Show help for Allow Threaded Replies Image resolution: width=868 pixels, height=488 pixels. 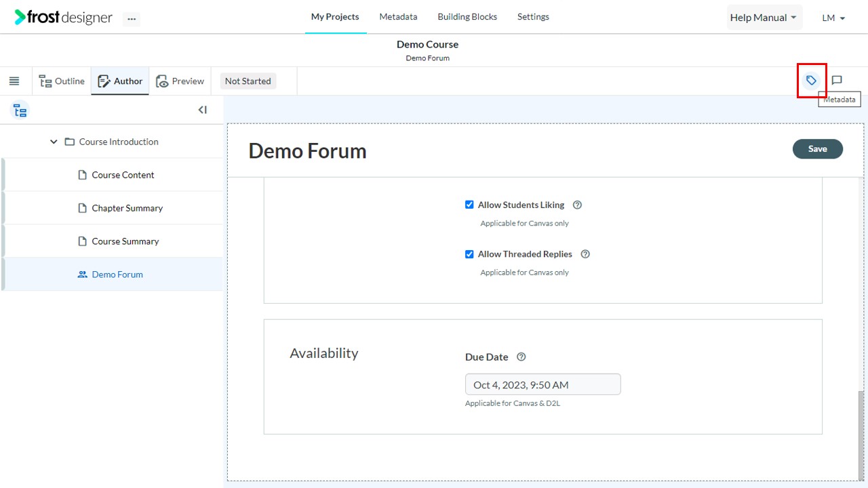[585, 254]
